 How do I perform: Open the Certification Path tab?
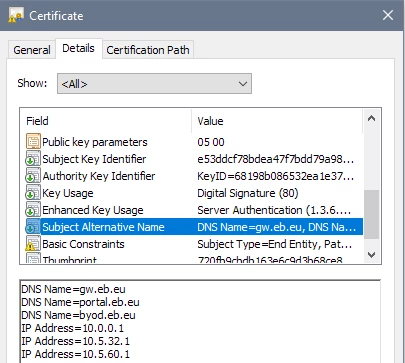(x=148, y=50)
